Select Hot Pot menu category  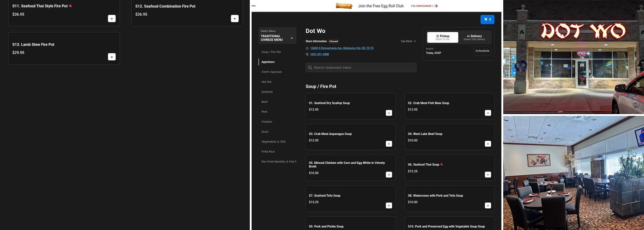tap(266, 82)
